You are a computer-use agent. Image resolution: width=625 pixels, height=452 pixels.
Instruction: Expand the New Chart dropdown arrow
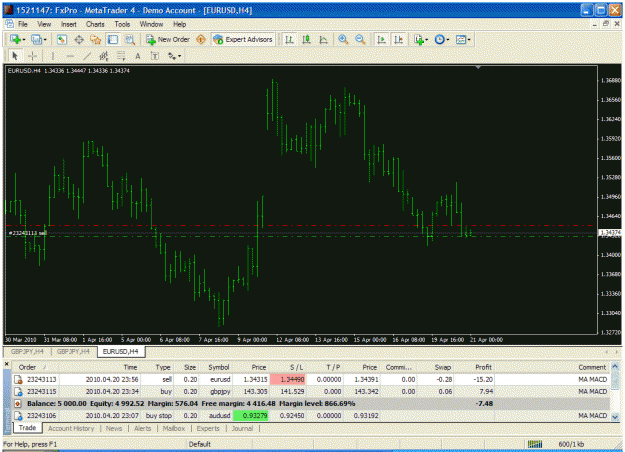24,40
